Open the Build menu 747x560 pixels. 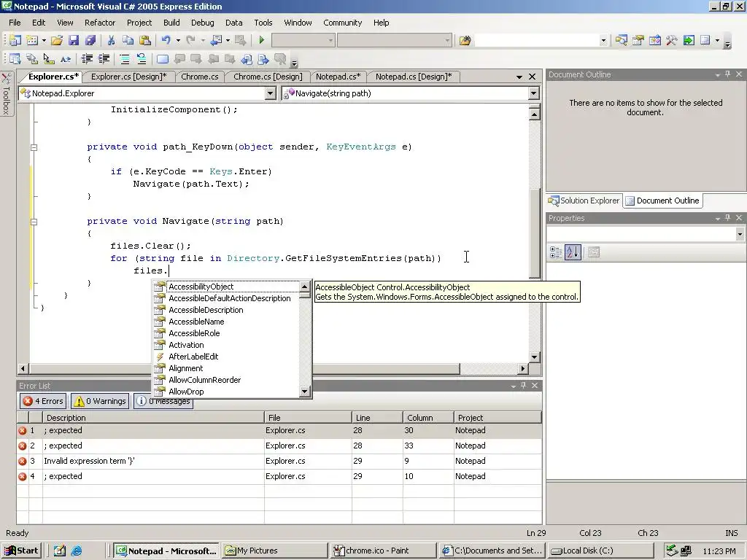tap(171, 23)
